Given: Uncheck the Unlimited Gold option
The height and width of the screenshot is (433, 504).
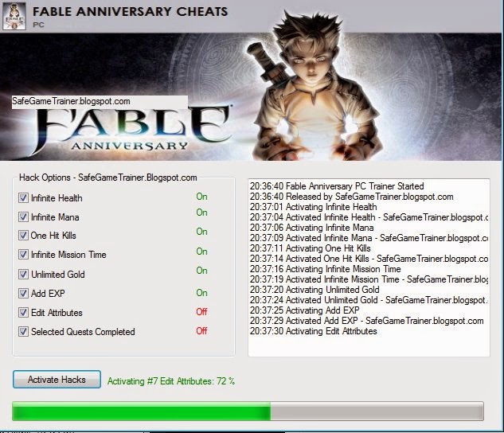Looking at the screenshot, I should pos(23,274).
